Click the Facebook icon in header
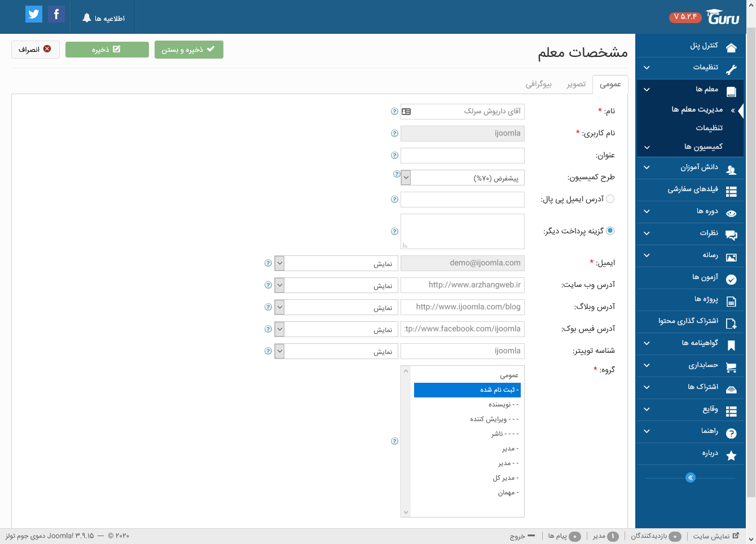The height and width of the screenshot is (544, 756). 56,14
